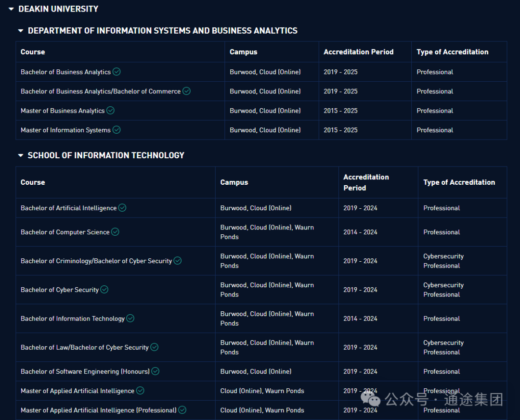Collapse the Deakin University section
The image size is (520, 420).
[x=11, y=9]
